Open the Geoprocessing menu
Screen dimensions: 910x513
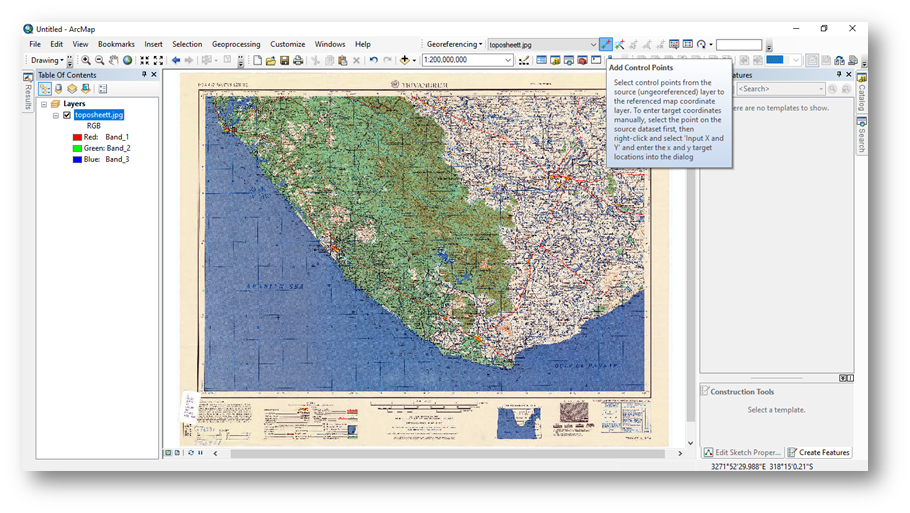tap(236, 44)
